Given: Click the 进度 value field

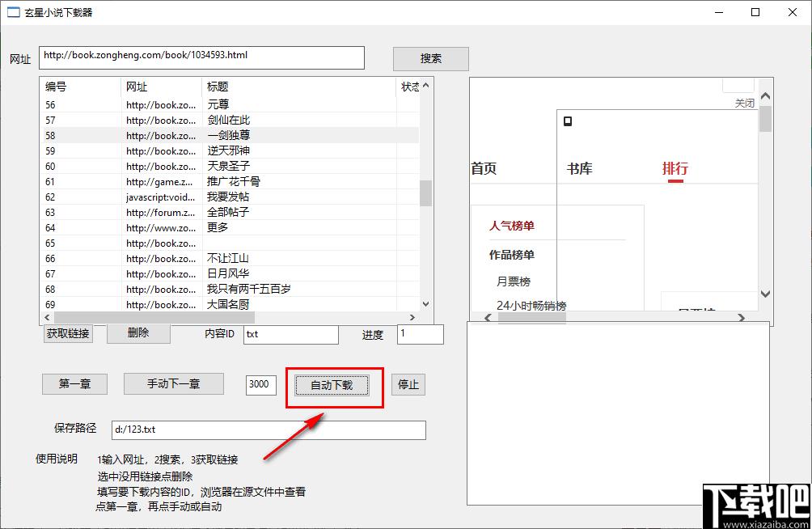Looking at the screenshot, I should point(420,334).
